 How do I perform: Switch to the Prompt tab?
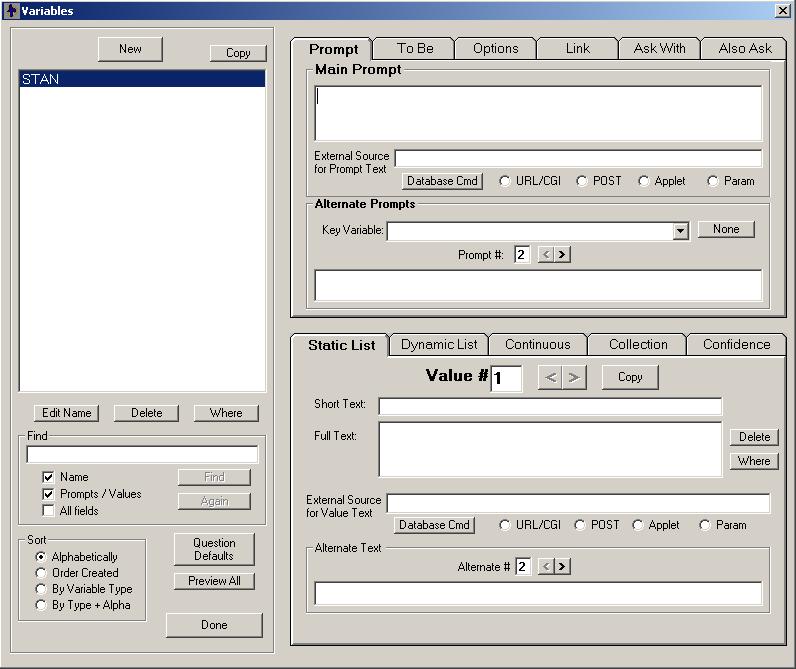333,49
